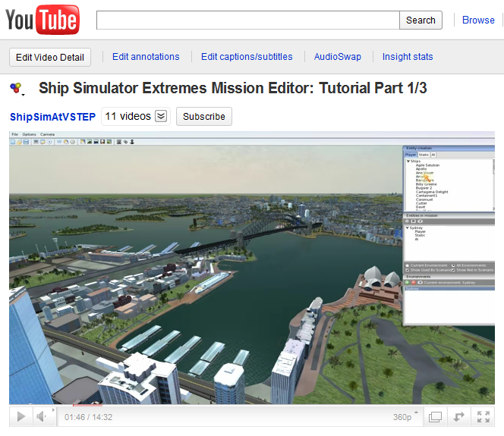Click the D icon under Entities in mission
Screen dimensions: 504x436
click(414, 221)
